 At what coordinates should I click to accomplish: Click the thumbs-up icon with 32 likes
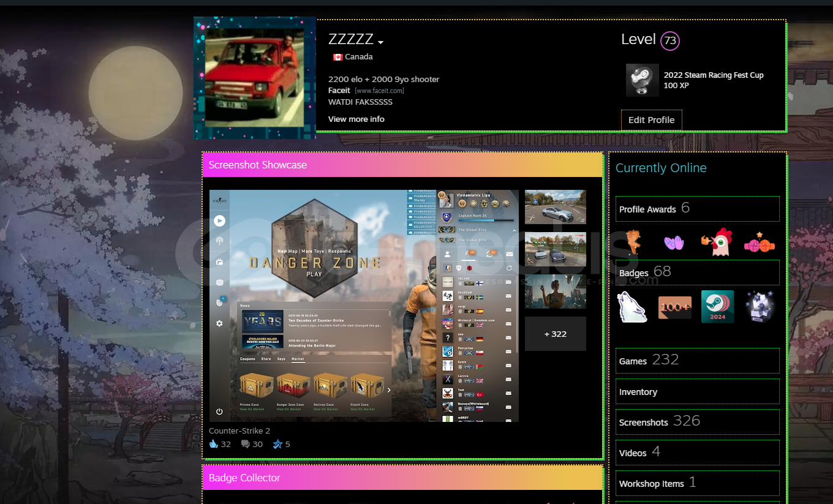(214, 444)
